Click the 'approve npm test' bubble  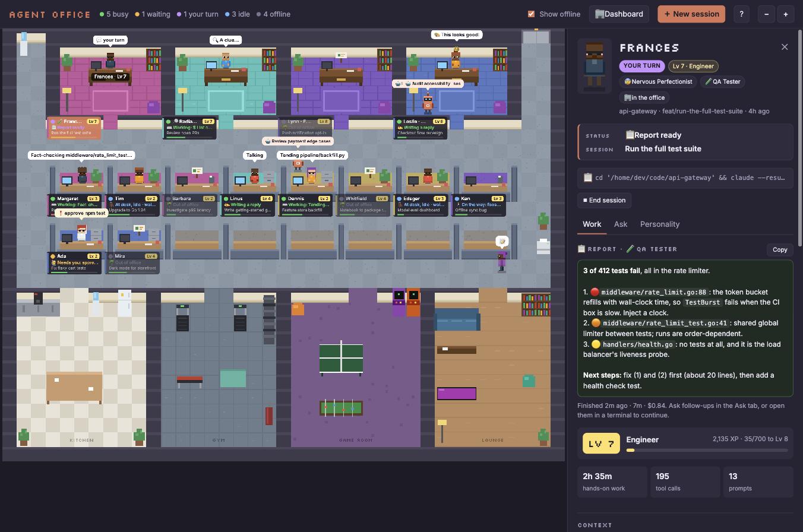[x=82, y=213]
